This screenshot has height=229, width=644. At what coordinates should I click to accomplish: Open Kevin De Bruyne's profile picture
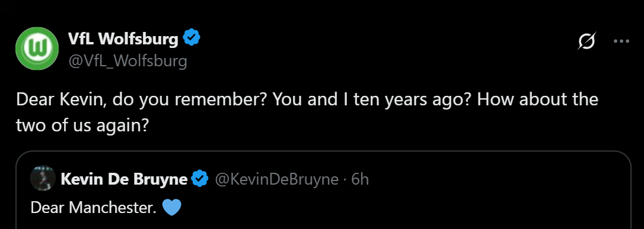[x=43, y=178]
